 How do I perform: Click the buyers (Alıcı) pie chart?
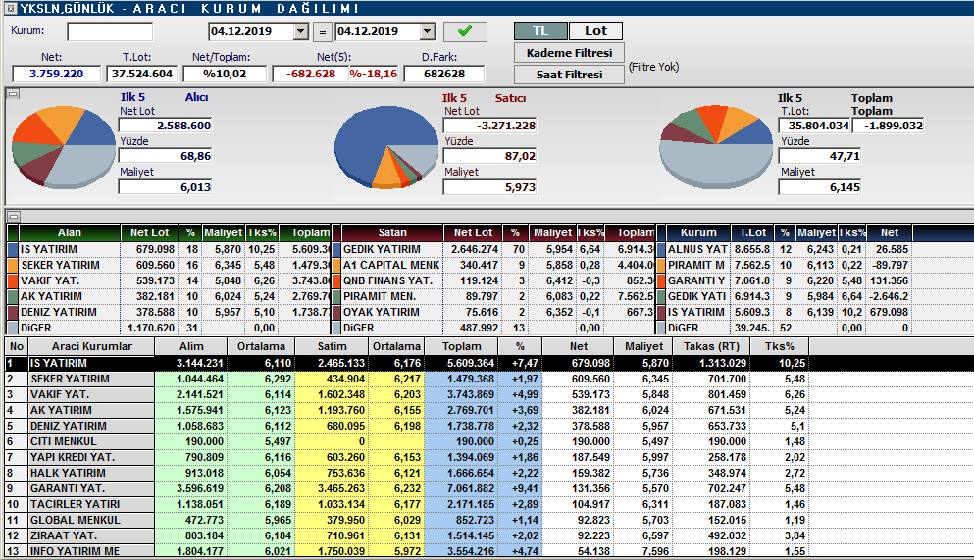(x=64, y=146)
